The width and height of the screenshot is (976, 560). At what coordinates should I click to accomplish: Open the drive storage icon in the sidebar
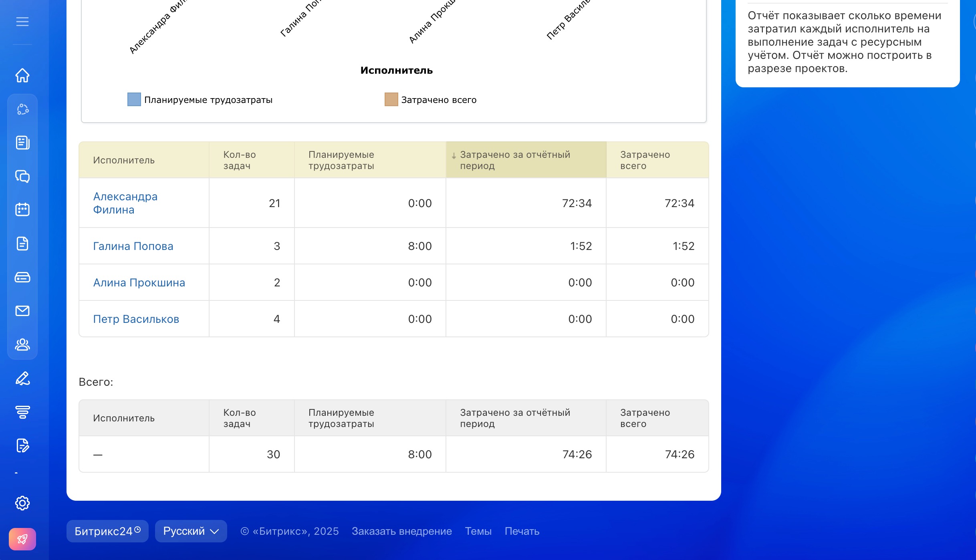pos(22,277)
